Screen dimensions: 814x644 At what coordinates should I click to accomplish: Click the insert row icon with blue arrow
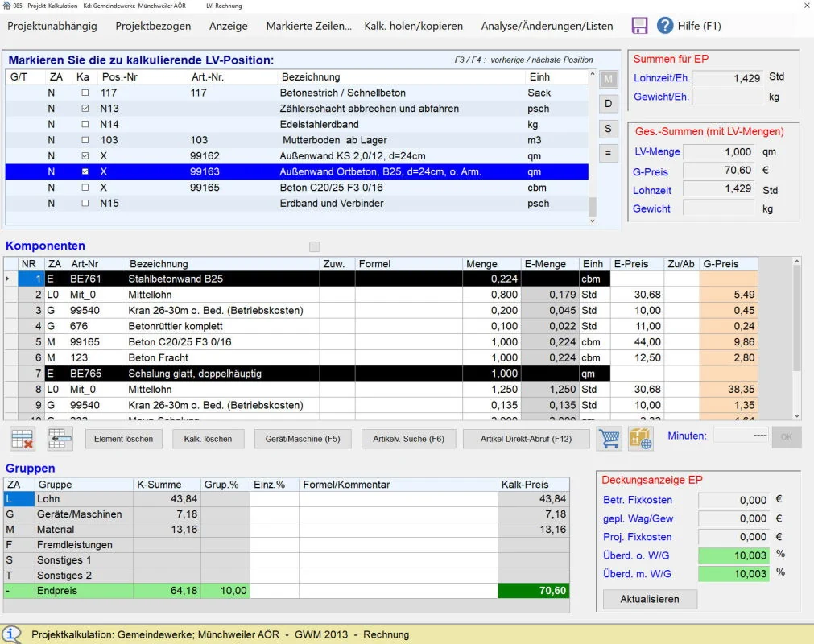pyautogui.click(x=60, y=439)
